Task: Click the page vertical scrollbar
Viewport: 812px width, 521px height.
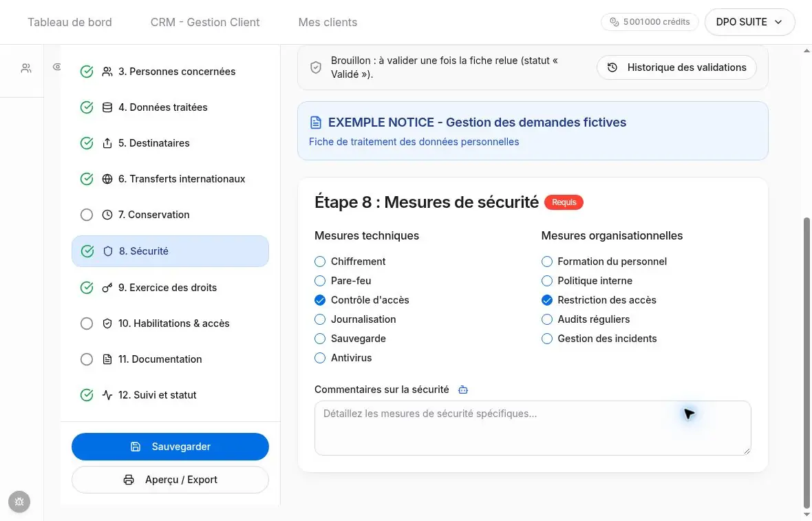Action: coord(806,363)
